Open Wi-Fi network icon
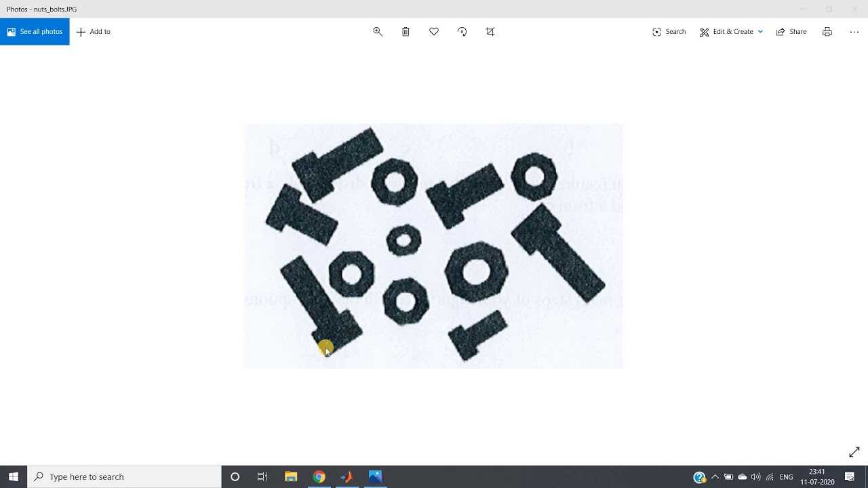Image resolution: width=868 pixels, height=488 pixels. [770, 477]
